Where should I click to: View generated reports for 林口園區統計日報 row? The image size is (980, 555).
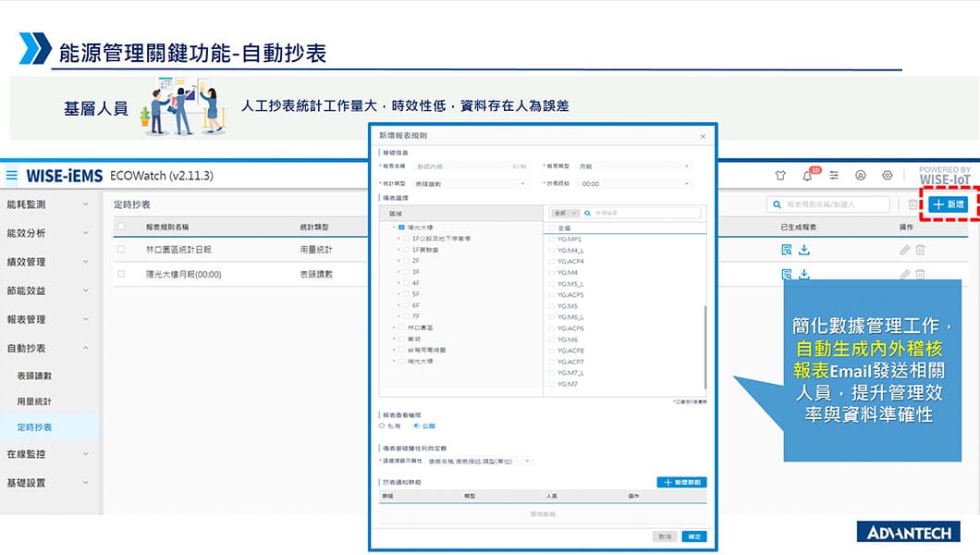tap(787, 250)
